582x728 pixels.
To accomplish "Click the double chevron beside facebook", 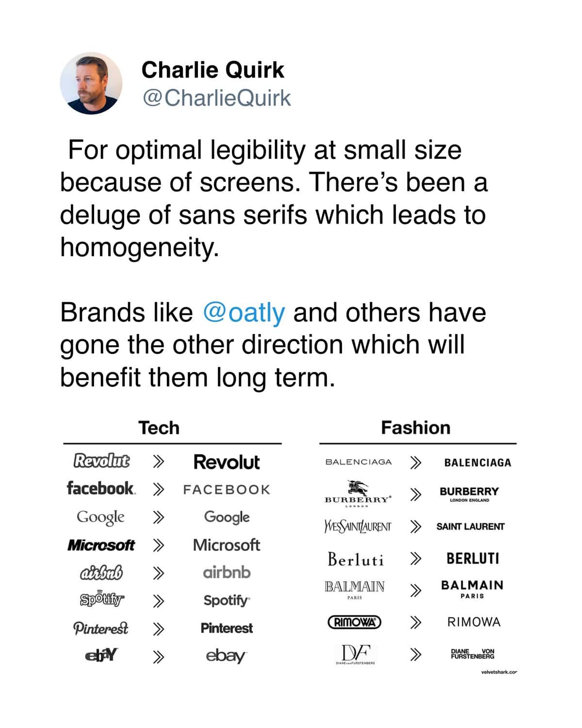I will [x=158, y=489].
